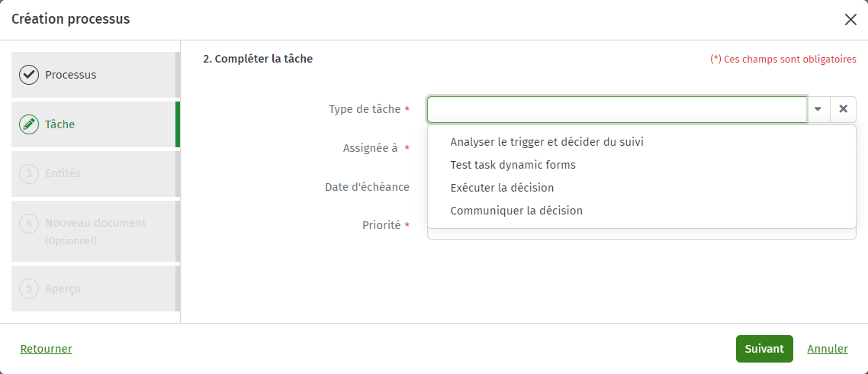Viewport: 868px width, 374px height.
Task: Click the step 3 Entités number icon
Action: [29, 173]
